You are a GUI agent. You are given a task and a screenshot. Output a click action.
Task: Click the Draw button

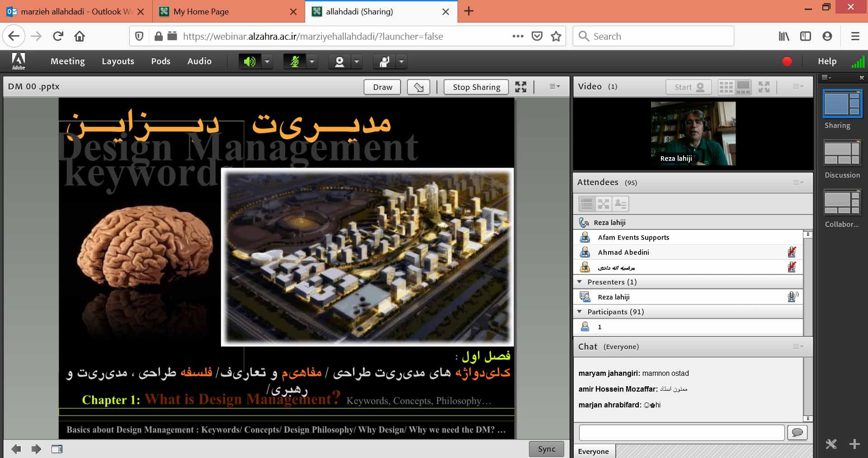tap(382, 87)
